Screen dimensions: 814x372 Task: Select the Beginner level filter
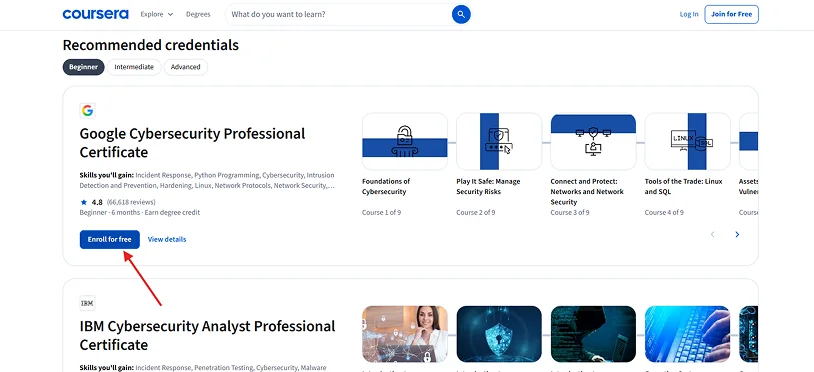tap(84, 67)
